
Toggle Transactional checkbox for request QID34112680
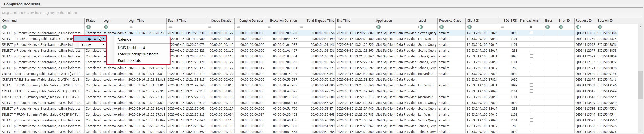pos(531,74)
